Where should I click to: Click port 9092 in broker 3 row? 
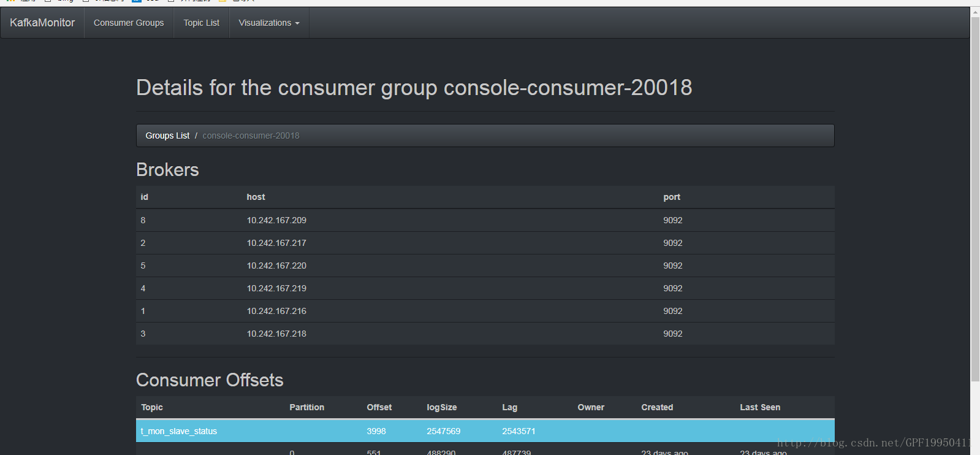point(673,334)
